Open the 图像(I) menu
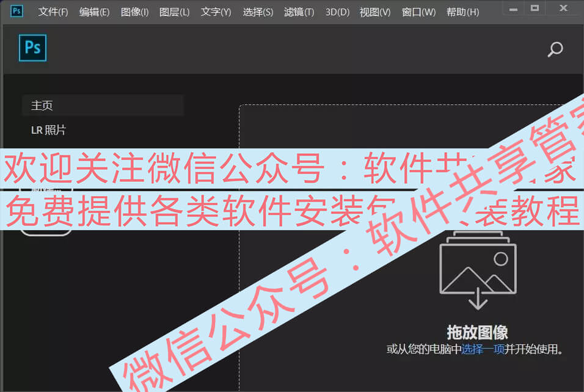Image resolution: width=584 pixels, height=392 pixels. coord(134,12)
